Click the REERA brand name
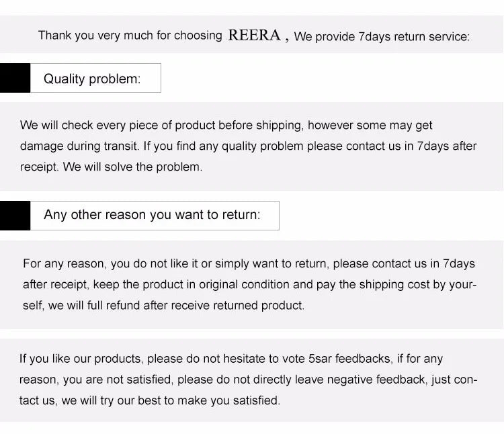 254,35
